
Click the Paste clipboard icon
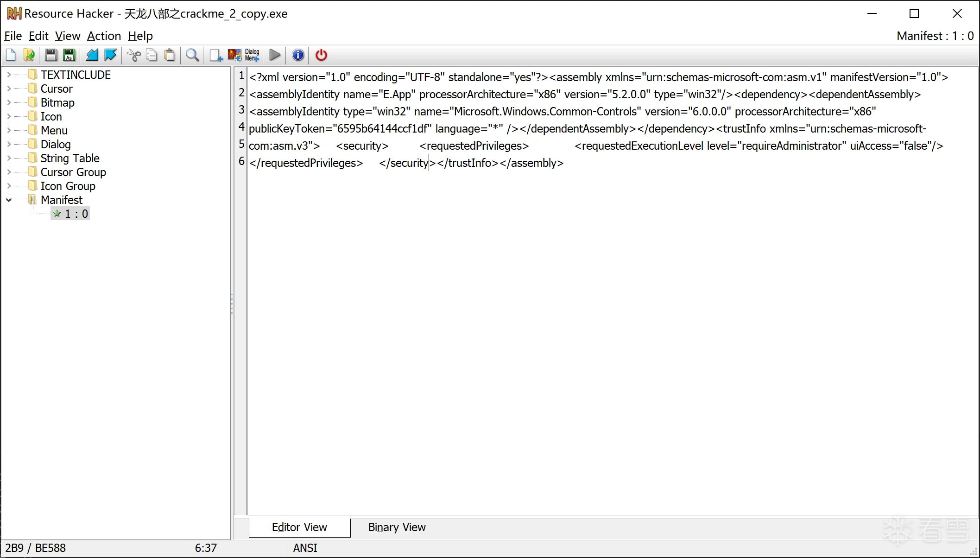(170, 55)
